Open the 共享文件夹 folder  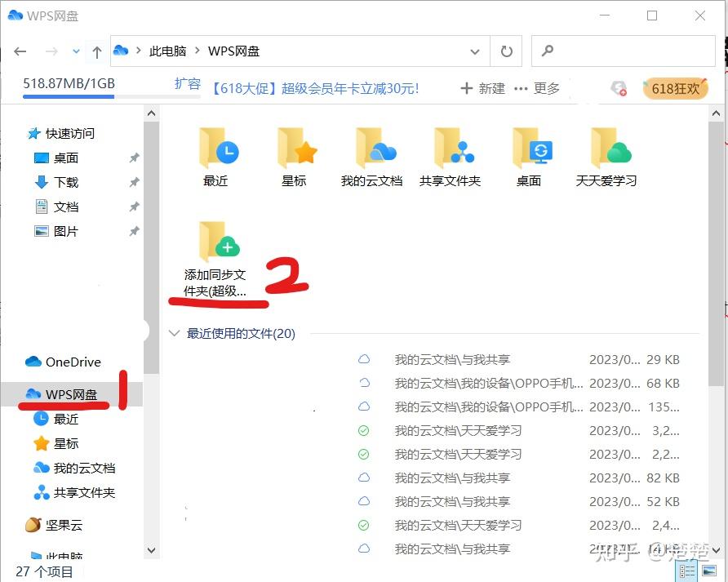450,158
